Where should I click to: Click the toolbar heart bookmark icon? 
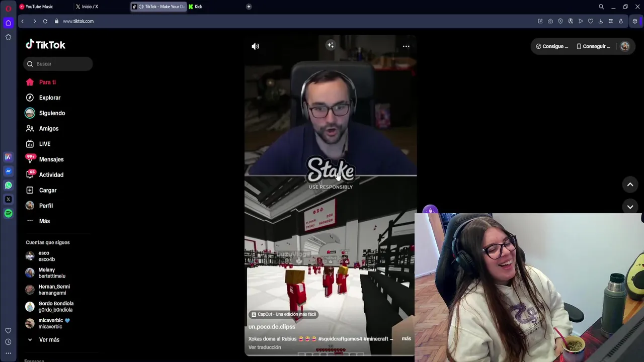591,21
